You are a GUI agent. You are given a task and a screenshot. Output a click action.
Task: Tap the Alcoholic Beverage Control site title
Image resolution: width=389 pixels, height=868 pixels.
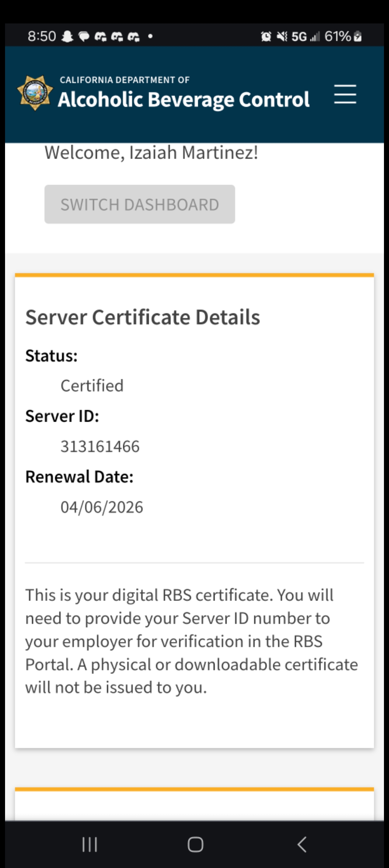coord(184,99)
